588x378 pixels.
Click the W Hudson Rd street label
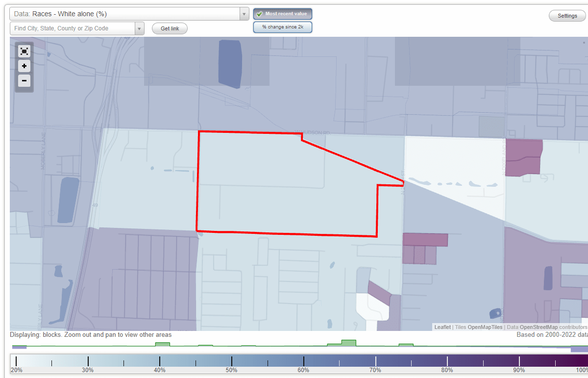[312, 132]
